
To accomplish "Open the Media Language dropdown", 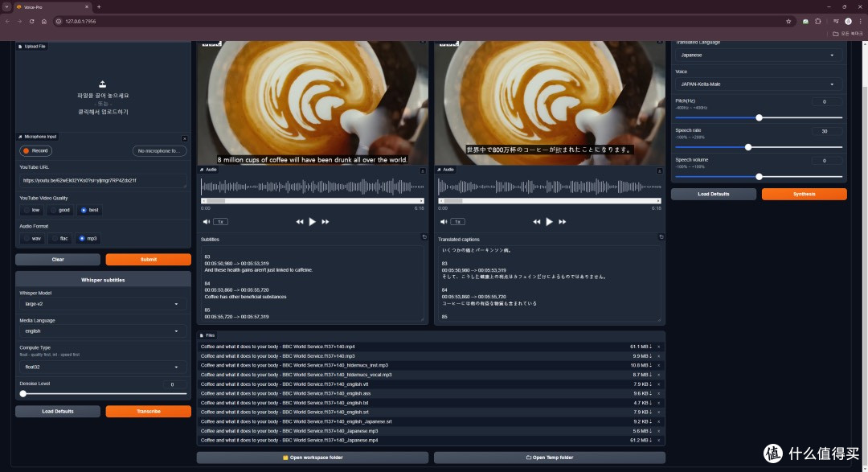I will tap(103, 330).
